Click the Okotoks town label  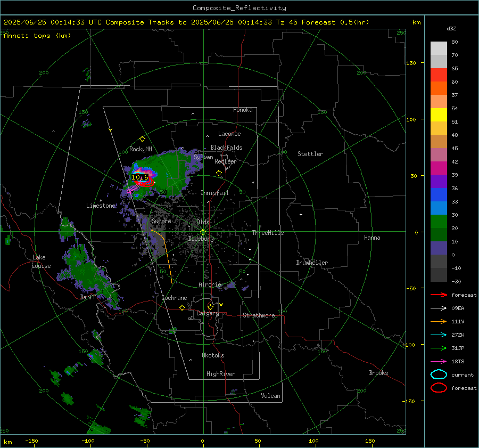[213, 355]
